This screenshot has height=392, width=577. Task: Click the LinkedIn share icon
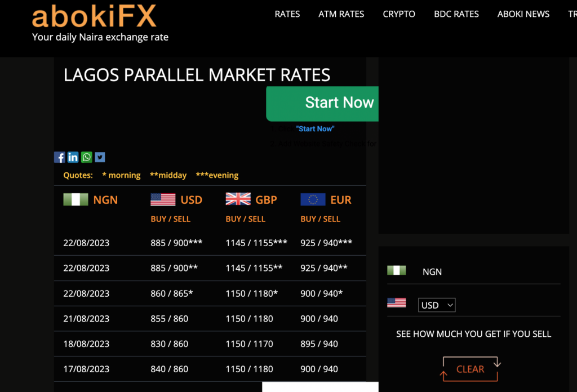(73, 158)
